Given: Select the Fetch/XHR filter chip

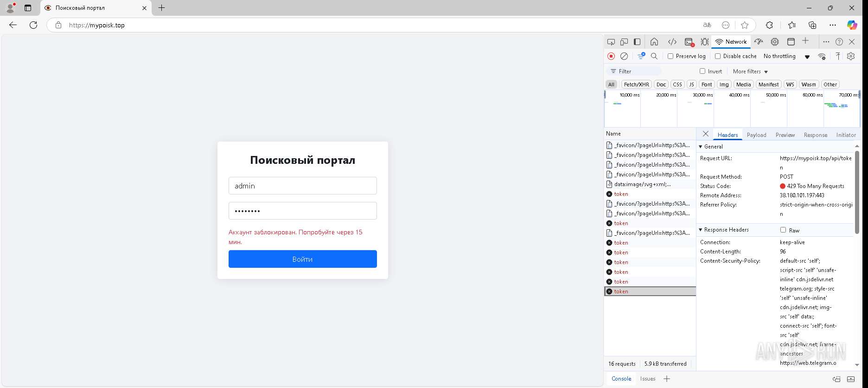Looking at the screenshot, I should (637, 84).
